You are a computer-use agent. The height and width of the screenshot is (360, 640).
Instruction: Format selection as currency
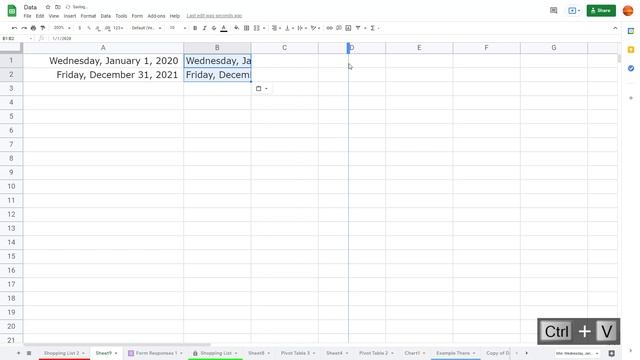pos(80,28)
